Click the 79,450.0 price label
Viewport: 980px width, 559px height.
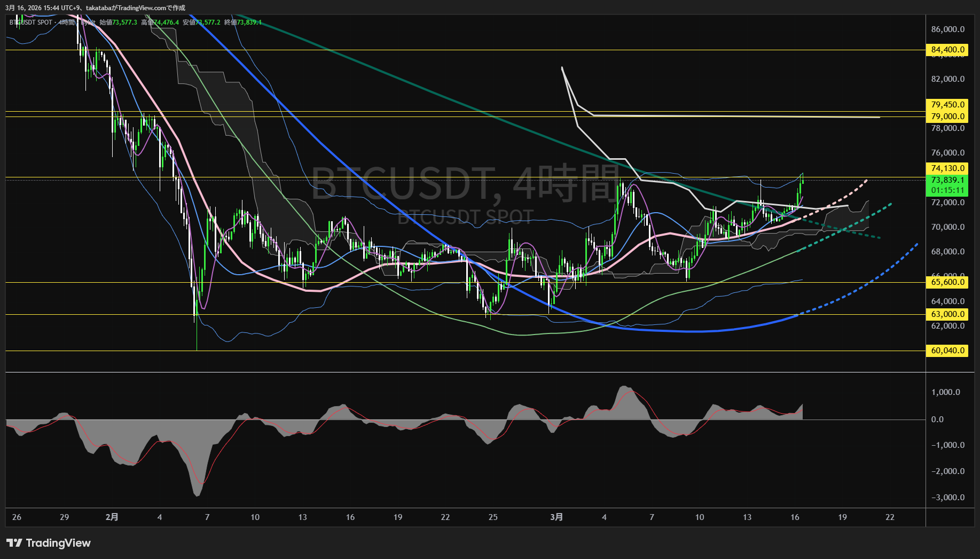tap(946, 105)
